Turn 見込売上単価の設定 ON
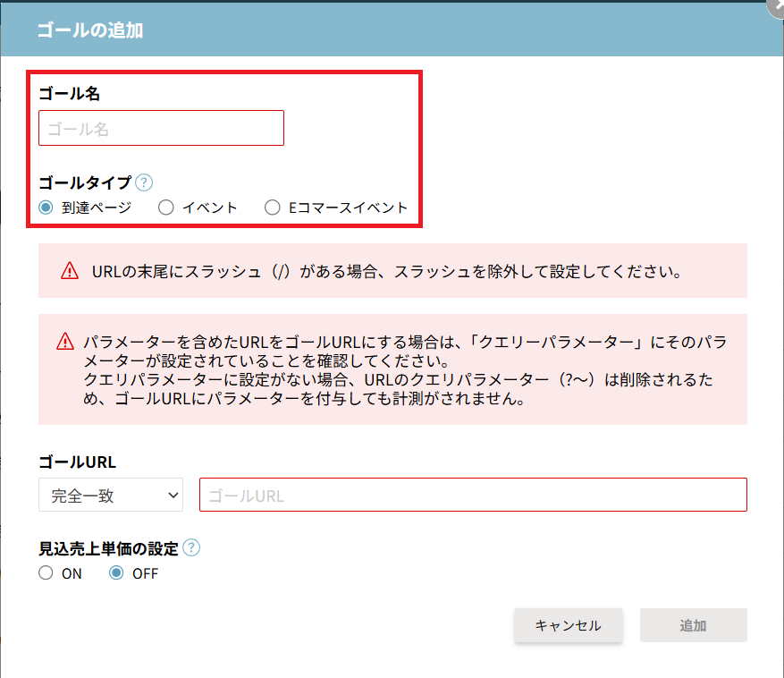This screenshot has width=784, height=678. click(x=46, y=573)
